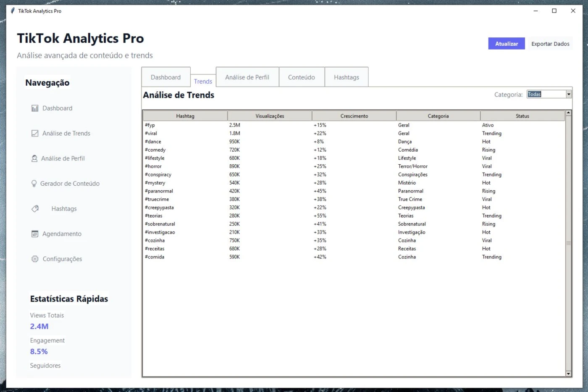Click the vertical scrollbar thumb grip
This screenshot has width=588, height=392.
point(569,243)
